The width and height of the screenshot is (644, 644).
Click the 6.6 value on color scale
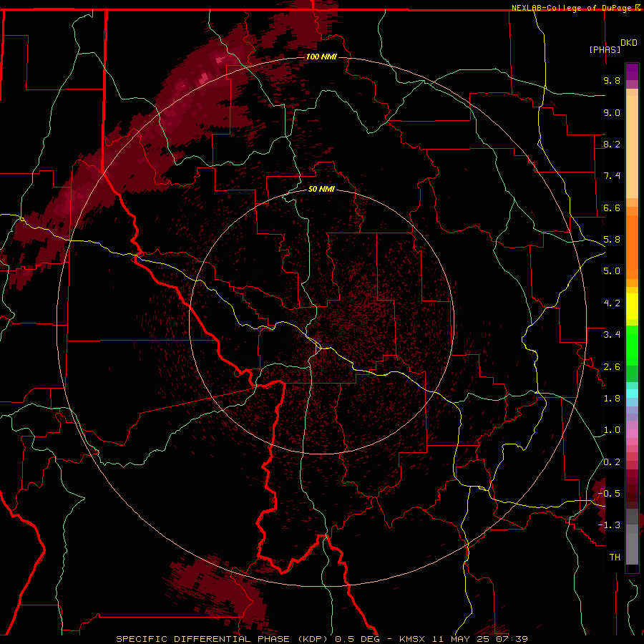tap(612, 208)
